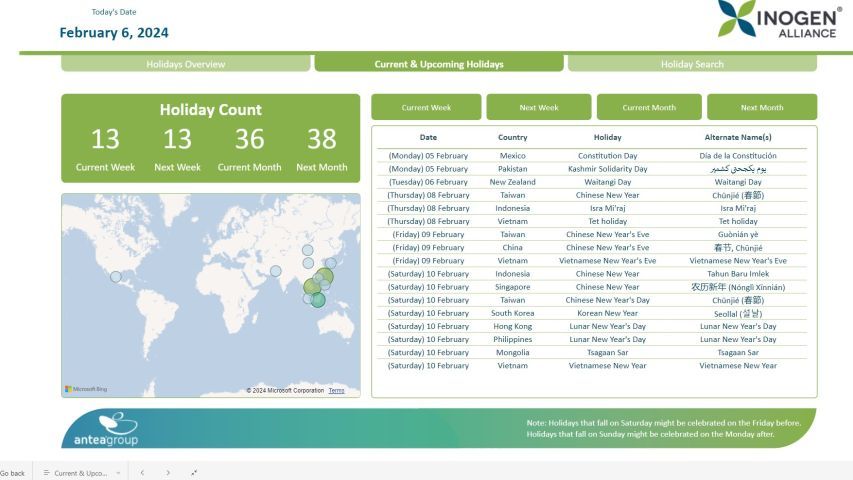Click the Microsoft Bing logo on map

tap(85, 389)
